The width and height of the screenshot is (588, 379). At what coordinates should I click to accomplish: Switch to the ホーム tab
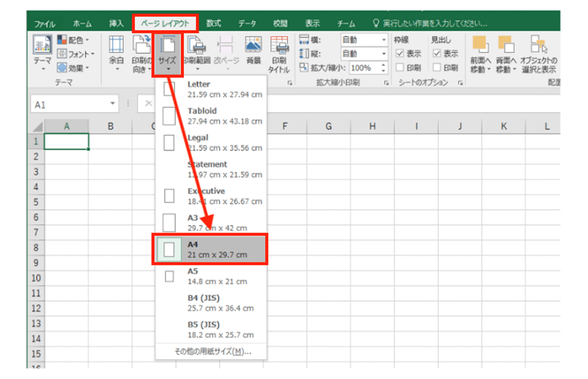tap(82, 24)
